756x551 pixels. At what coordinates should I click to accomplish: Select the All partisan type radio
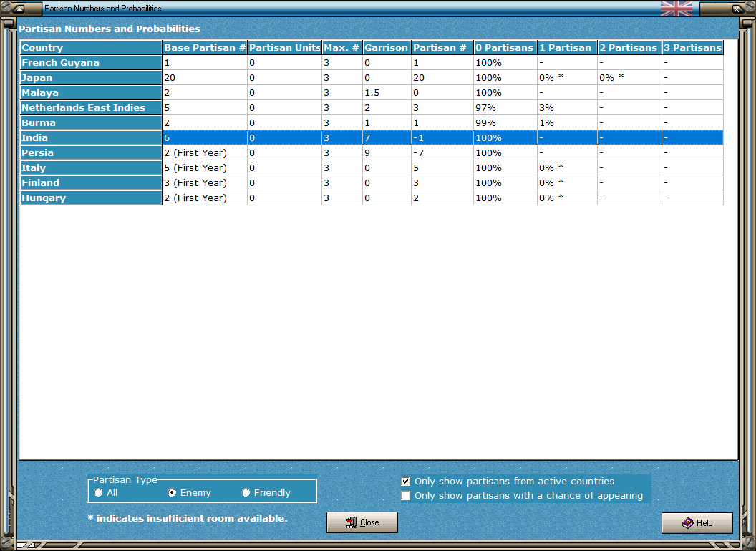point(99,492)
